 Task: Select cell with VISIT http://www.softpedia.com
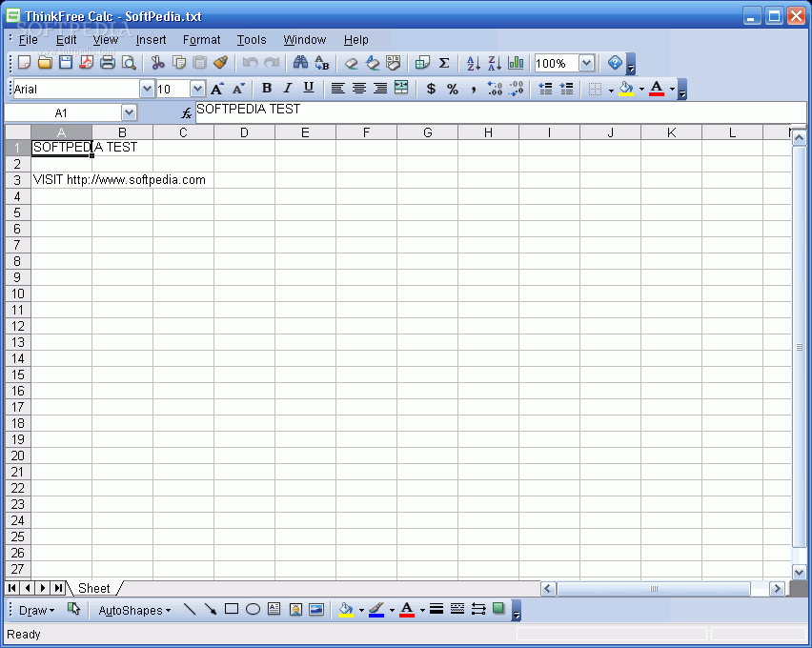(x=61, y=180)
